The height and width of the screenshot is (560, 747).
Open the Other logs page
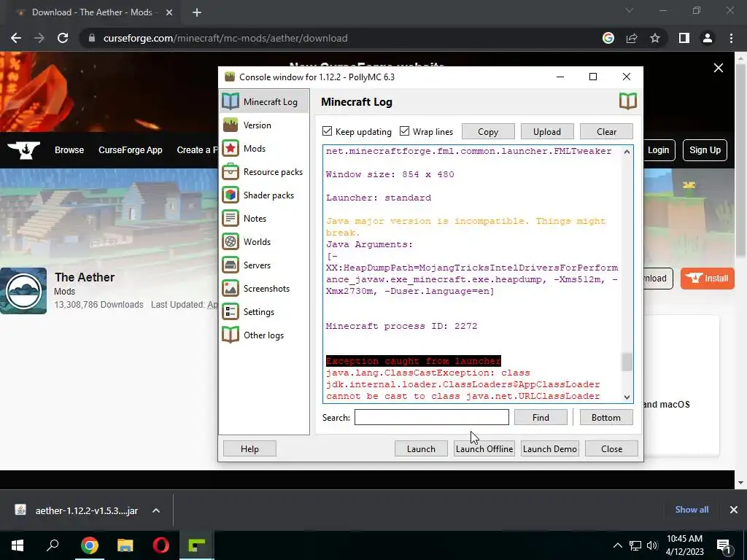pyautogui.click(x=264, y=335)
